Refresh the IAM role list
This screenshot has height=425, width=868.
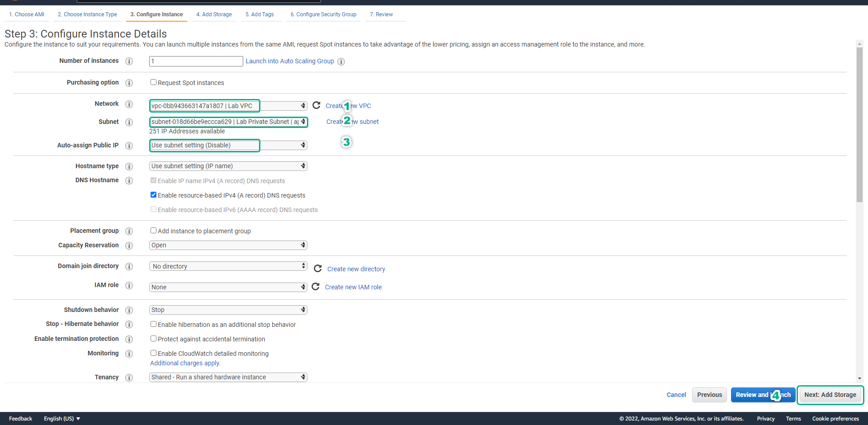tap(316, 287)
